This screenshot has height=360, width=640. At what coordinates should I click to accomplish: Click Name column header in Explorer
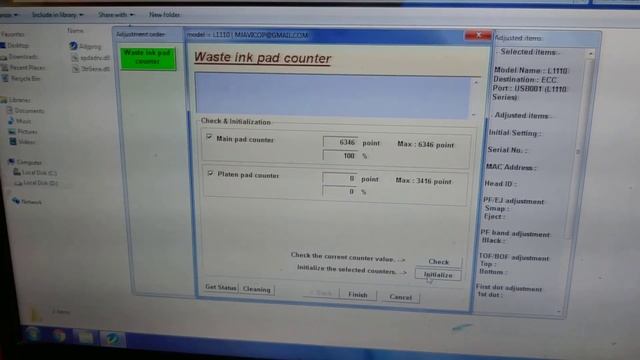click(x=75, y=31)
